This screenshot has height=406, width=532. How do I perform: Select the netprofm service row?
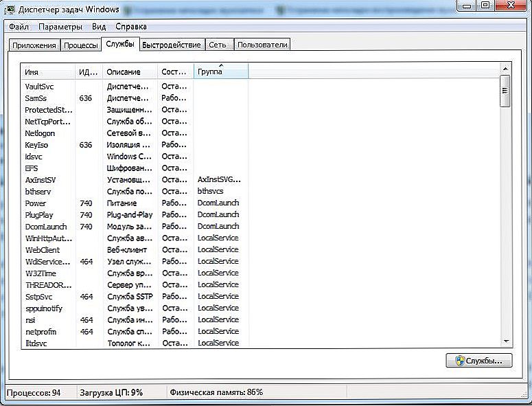point(135,332)
